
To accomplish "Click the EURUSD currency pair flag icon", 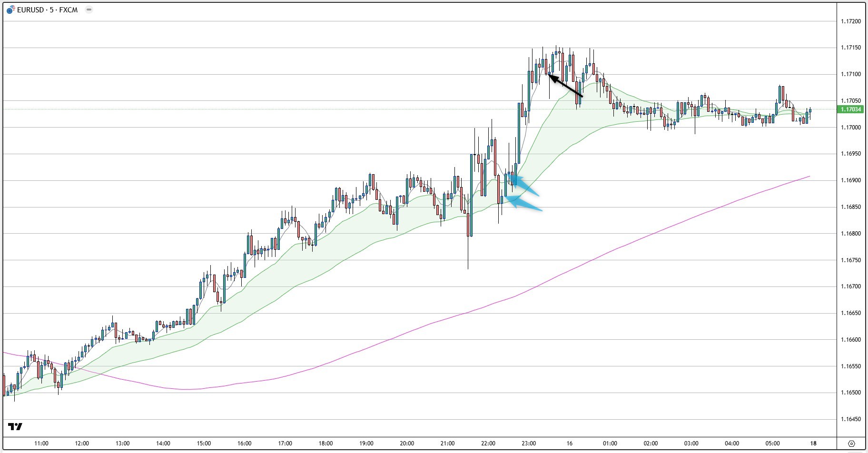I will [x=10, y=10].
